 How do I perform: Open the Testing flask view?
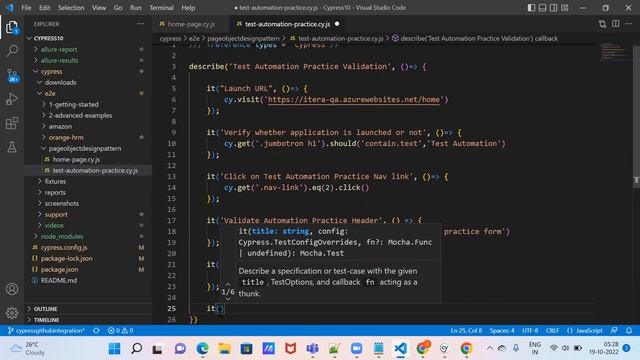pyautogui.click(x=12, y=147)
